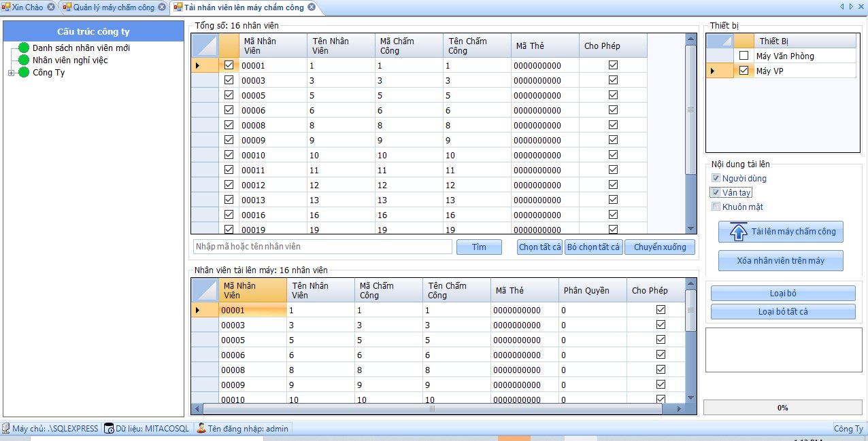The height and width of the screenshot is (441, 868).
Task: Enable the Khuôn mặt upload option
Action: tap(716, 207)
